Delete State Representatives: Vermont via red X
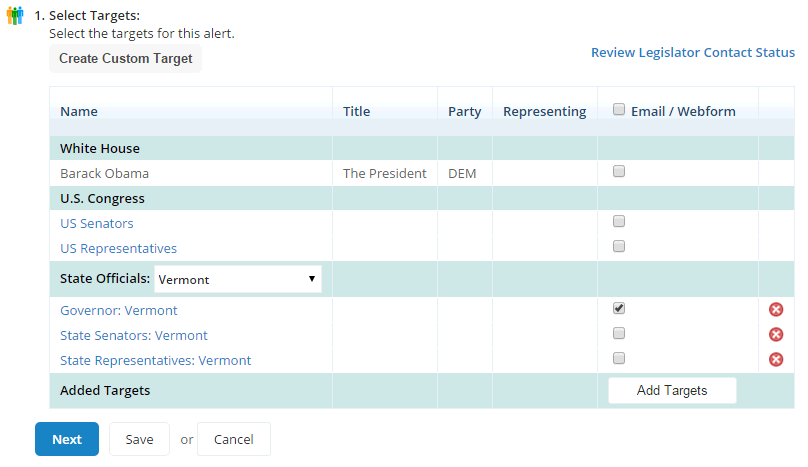 click(x=776, y=359)
